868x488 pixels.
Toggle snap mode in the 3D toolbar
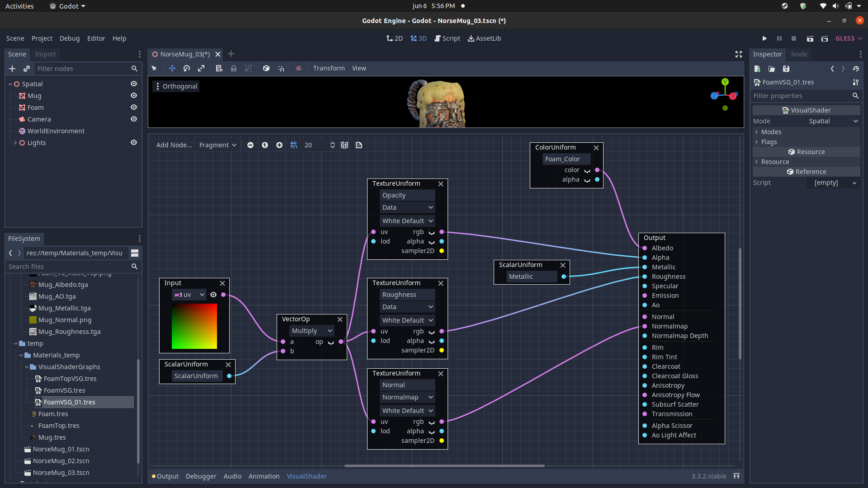pos(281,68)
